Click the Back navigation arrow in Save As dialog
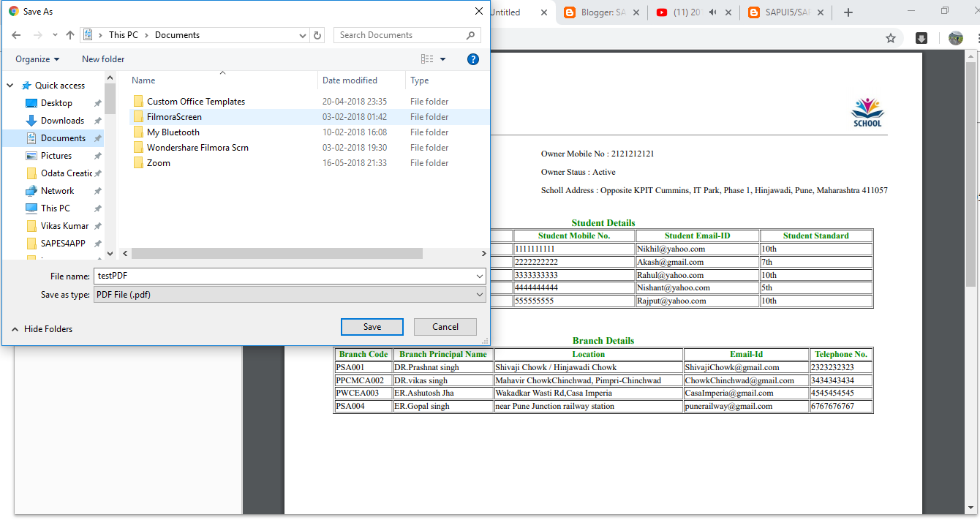This screenshot has height=531, width=980. [x=16, y=34]
